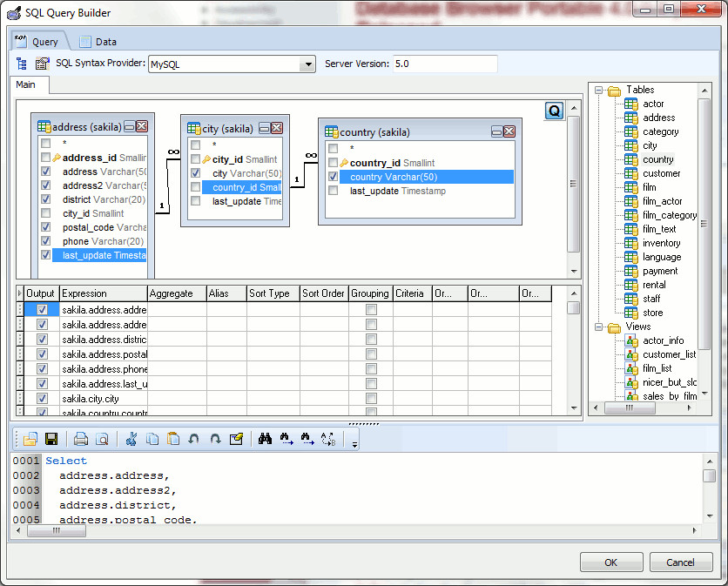Click the toolbar overflow arrow in editor toolbar
Viewport: 728px width, 586px height.
(x=354, y=445)
